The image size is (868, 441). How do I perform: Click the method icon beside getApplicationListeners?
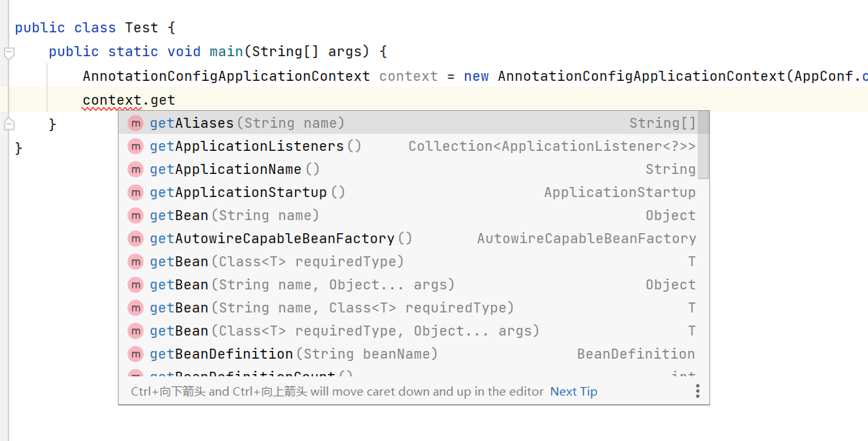coord(136,146)
